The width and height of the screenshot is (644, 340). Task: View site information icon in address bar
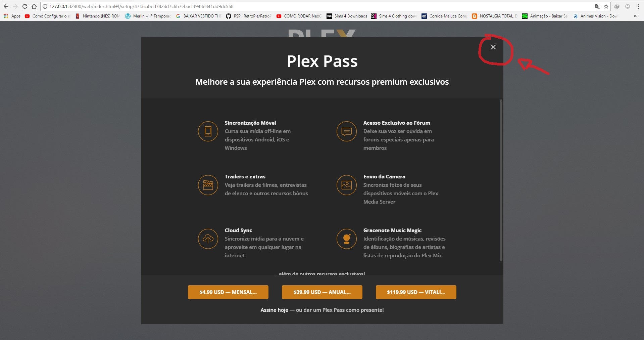tap(45, 6)
